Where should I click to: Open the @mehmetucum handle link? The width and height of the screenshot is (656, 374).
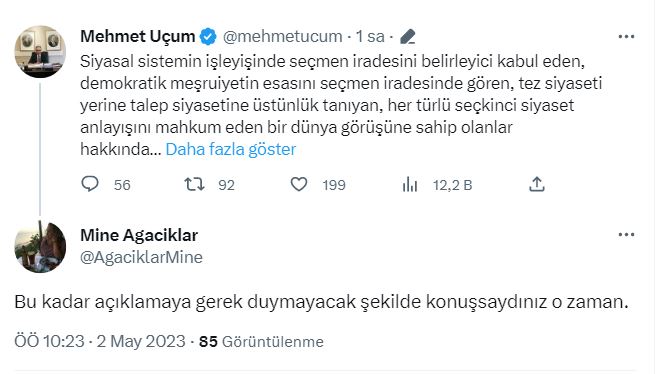282,37
